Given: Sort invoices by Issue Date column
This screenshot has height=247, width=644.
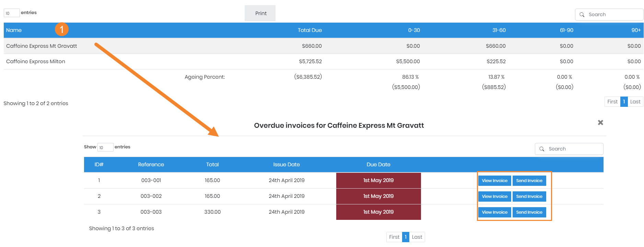Looking at the screenshot, I should [286, 165].
